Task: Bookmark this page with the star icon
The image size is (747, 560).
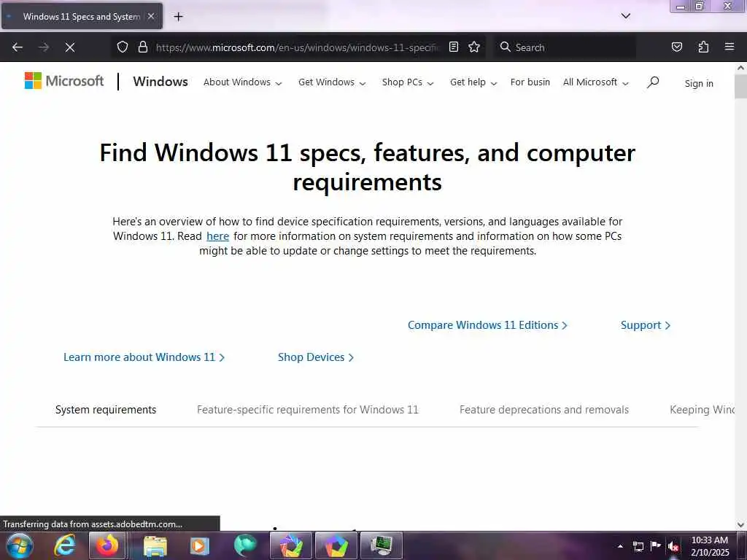Action: [x=474, y=47]
